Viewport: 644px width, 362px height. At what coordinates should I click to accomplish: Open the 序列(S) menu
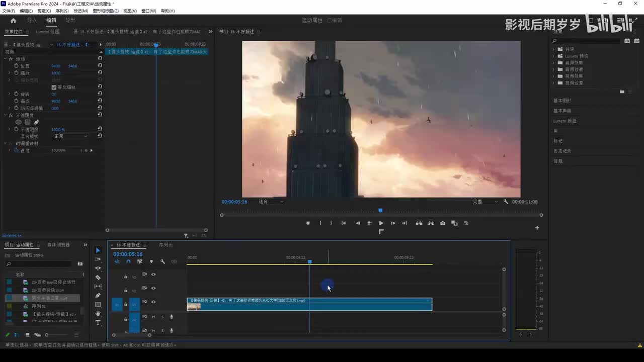click(62, 11)
